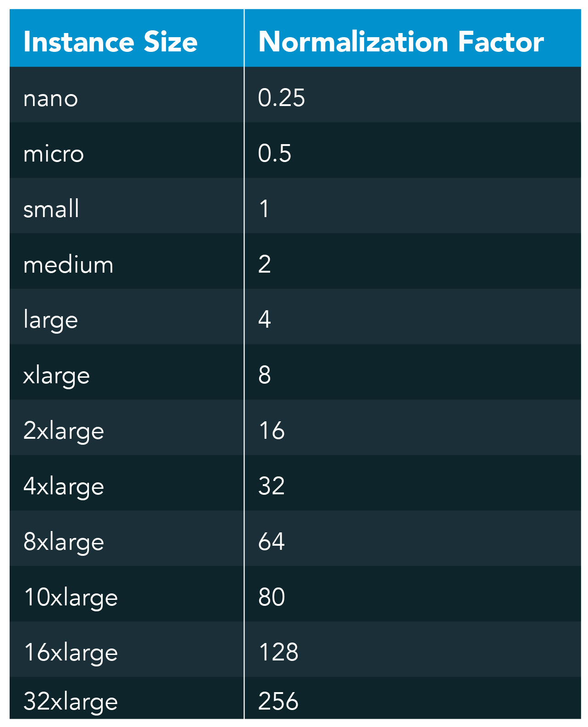Click the factor value 80
Viewport: 588px width, 727px height.
point(272,597)
